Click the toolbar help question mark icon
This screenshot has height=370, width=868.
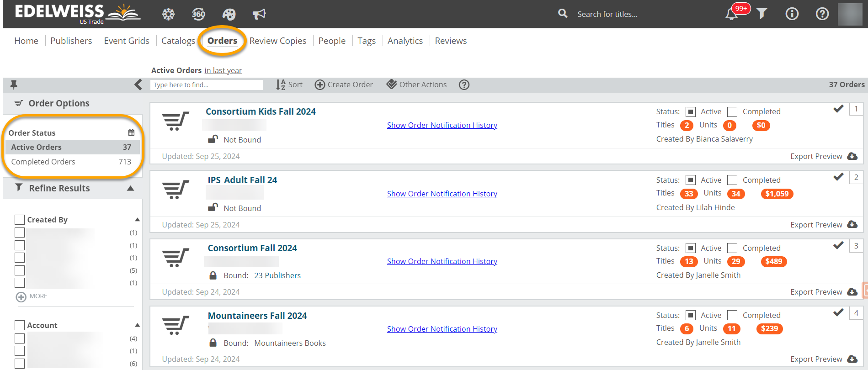[x=464, y=85]
